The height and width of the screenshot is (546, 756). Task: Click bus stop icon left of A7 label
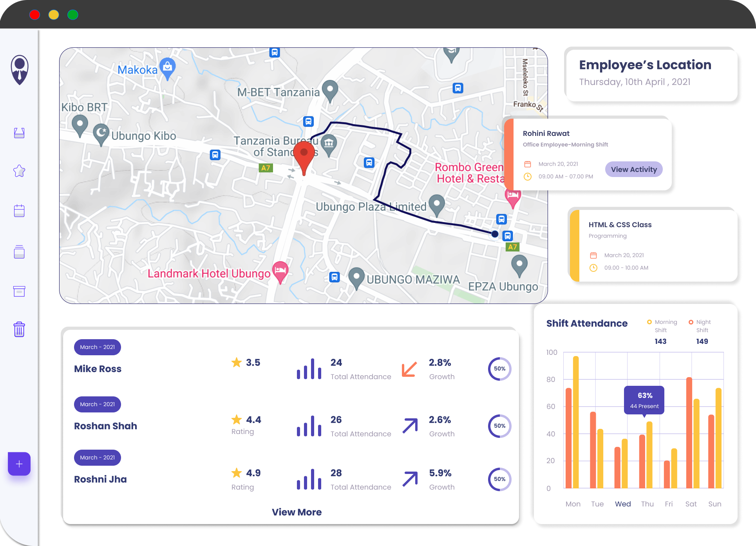(x=215, y=155)
